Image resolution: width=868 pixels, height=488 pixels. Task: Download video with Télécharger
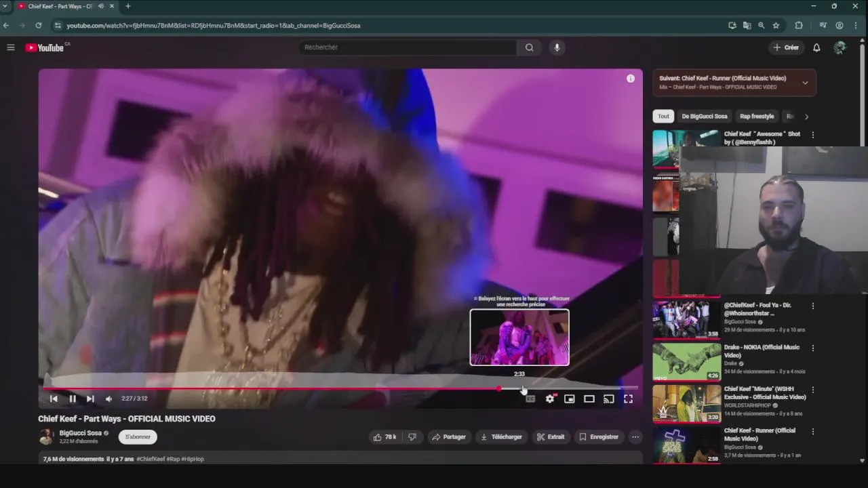[501, 437]
